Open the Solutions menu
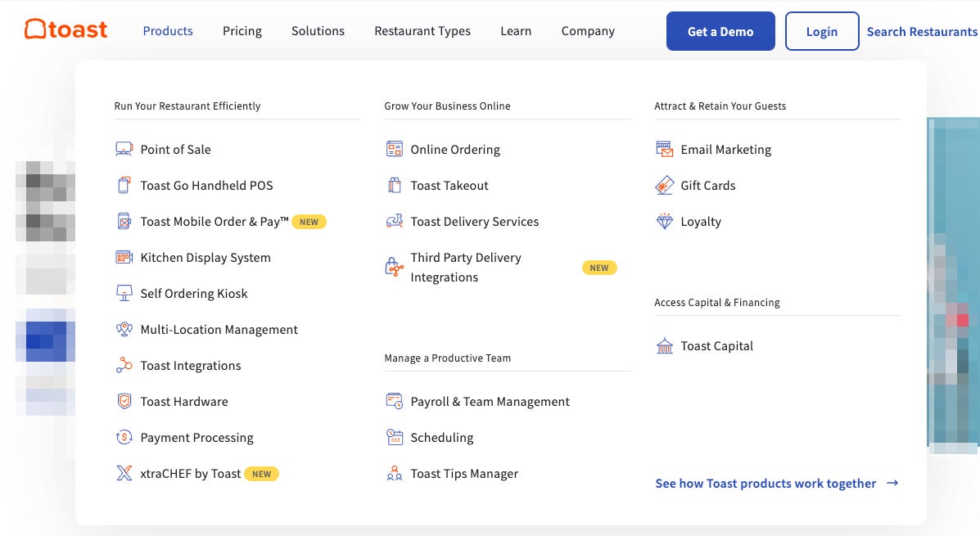The width and height of the screenshot is (980, 536). pos(318,30)
